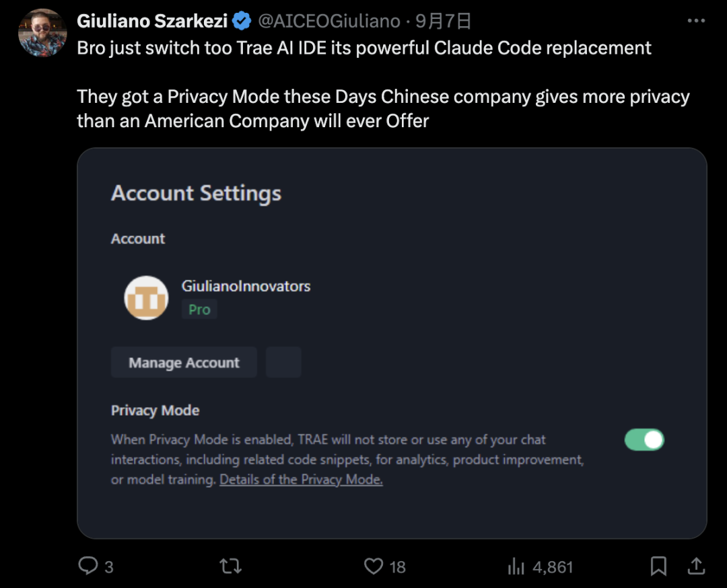Image resolution: width=727 pixels, height=588 pixels.
Task: Bookmark this tweet
Action: click(659, 566)
